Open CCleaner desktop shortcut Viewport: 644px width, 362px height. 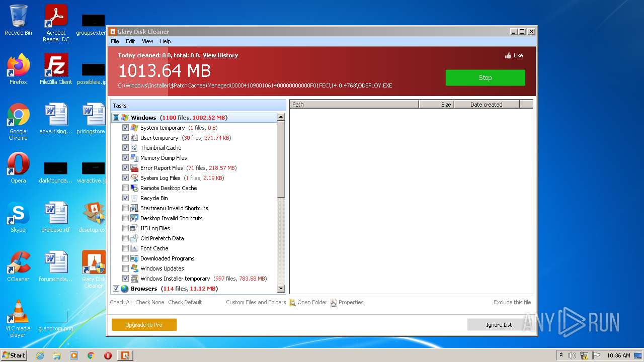(18, 267)
